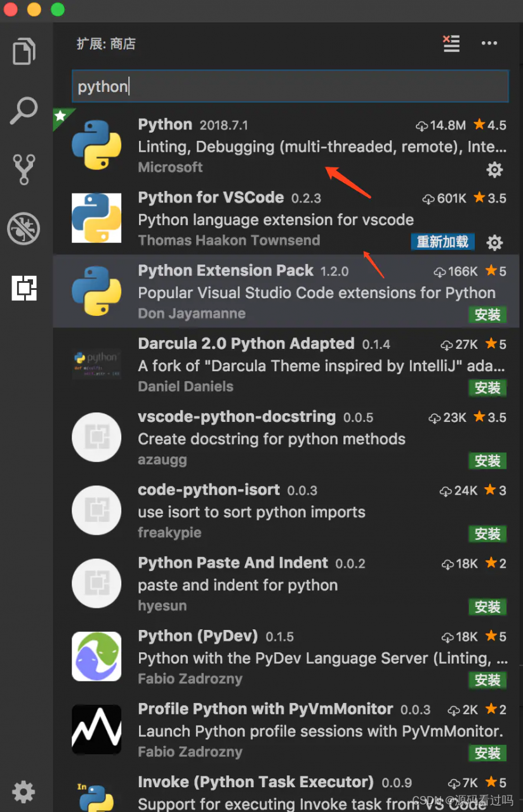
Task: Clear the extensions search input via header icon
Action: pyautogui.click(x=451, y=43)
